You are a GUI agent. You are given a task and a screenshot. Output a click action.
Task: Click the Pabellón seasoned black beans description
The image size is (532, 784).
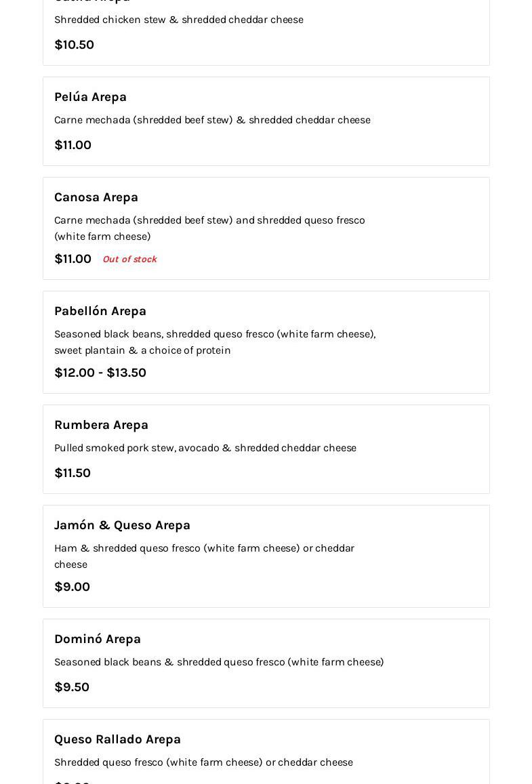[x=214, y=342]
